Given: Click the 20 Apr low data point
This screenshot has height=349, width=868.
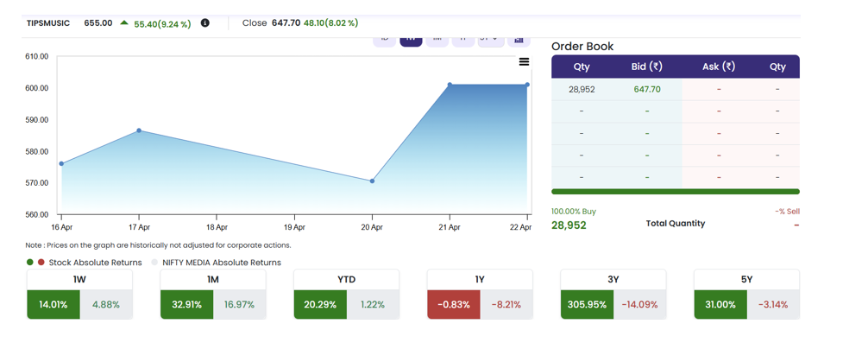Looking at the screenshot, I should pyautogui.click(x=372, y=181).
